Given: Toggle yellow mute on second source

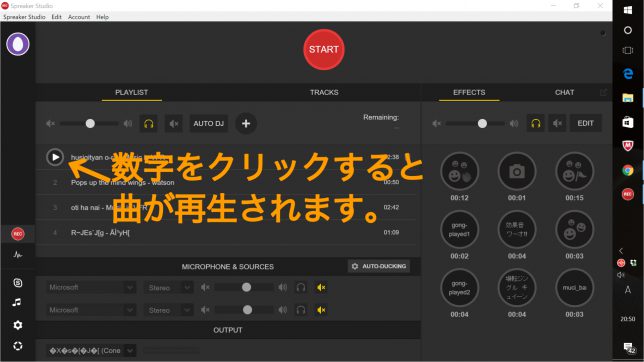Looking at the screenshot, I should point(321,310).
